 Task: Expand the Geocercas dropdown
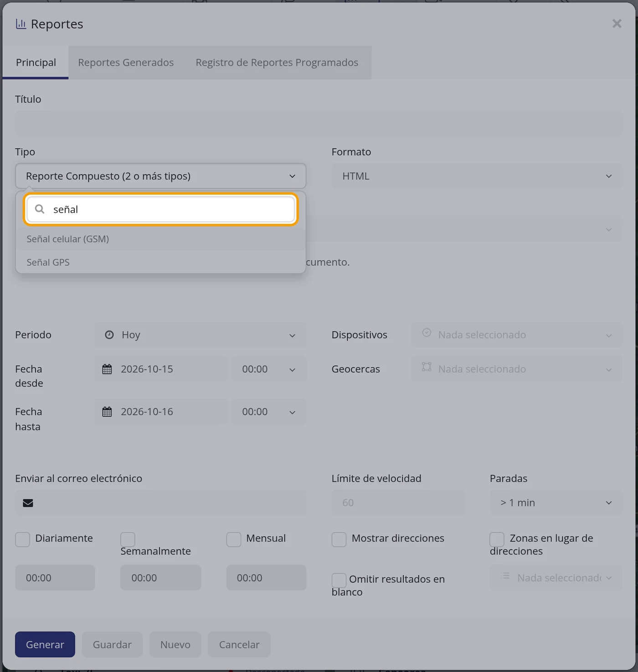(517, 369)
